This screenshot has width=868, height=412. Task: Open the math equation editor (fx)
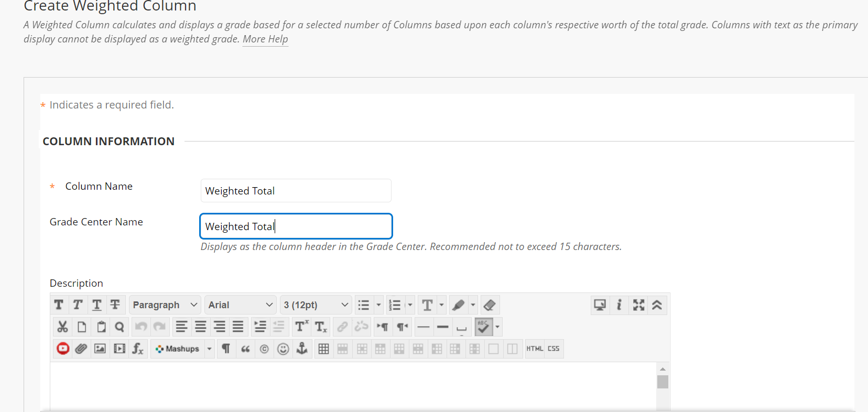(x=138, y=349)
